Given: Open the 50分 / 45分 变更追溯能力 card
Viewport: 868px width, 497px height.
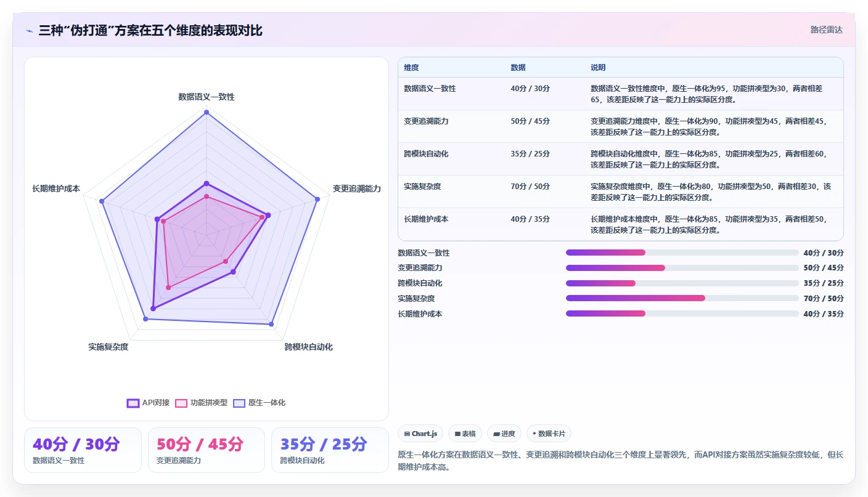Looking at the screenshot, I should point(207,450).
